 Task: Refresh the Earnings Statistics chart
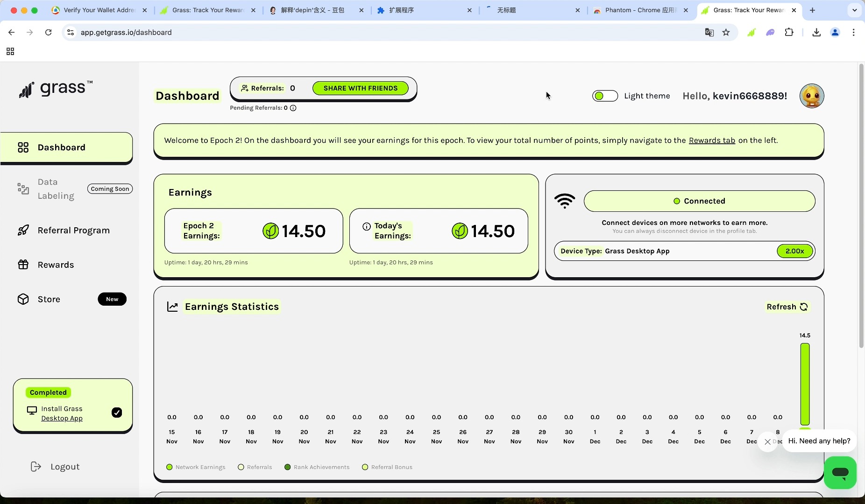pyautogui.click(x=787, y=307)
